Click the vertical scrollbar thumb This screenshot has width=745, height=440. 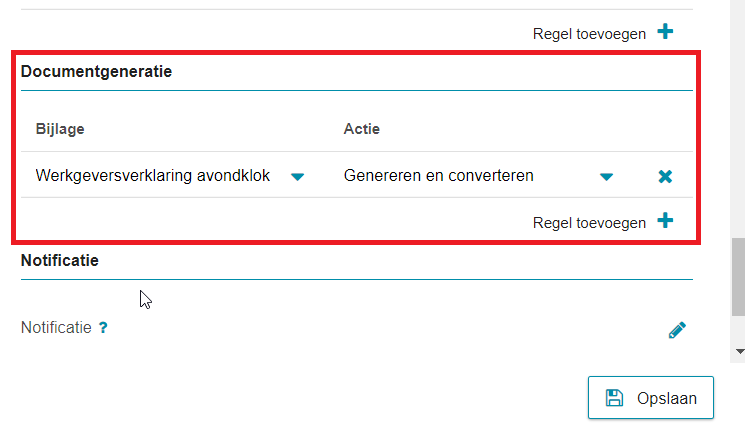coord(738,277)
